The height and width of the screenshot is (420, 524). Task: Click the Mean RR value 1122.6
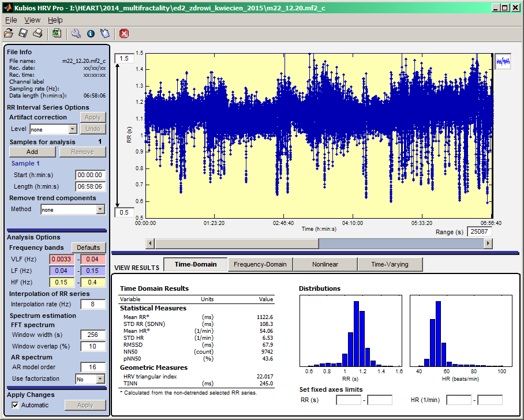(x=265, y=317)
